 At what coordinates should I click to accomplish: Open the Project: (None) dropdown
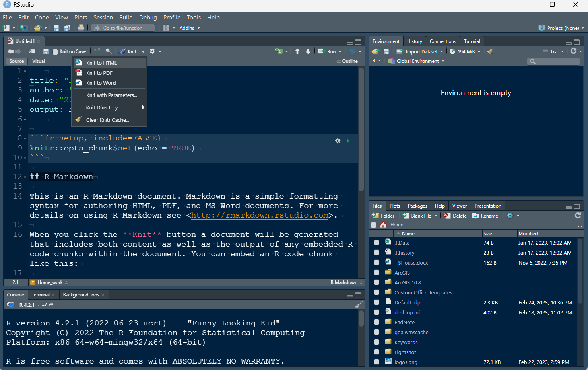561,28
